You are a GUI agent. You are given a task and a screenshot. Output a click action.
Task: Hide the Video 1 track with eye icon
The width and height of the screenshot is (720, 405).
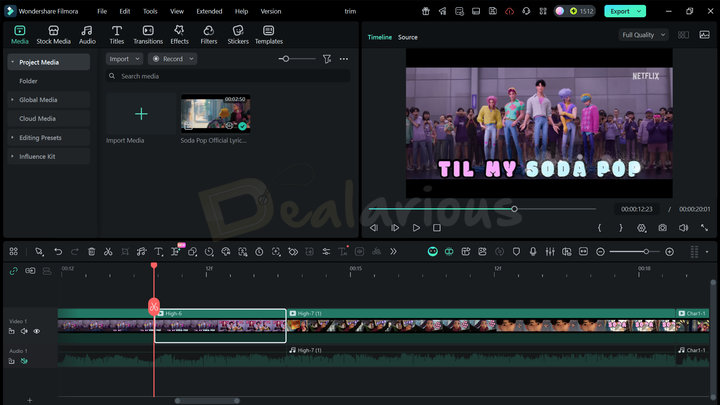tap(37, 331)
